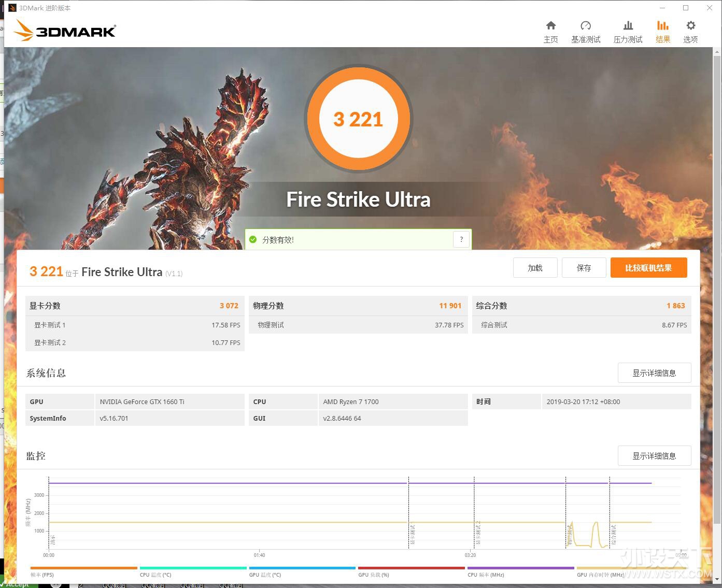Click the scrollbar up arrow
The width and height of the screenshot is (722, 588).
point(717,52)
